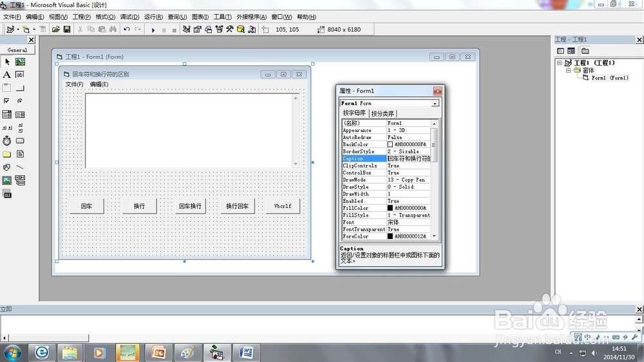
Task: Select the Line control tool
Action: [x=20, y=167]
